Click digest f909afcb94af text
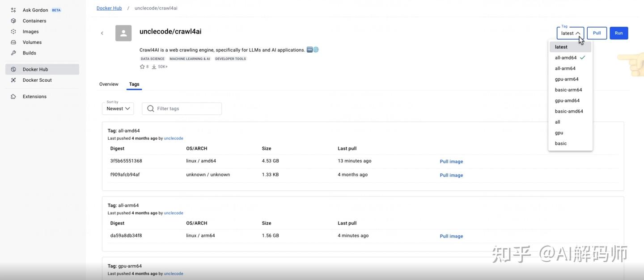The width and height of the screenshot is (644, 280). click(x=125, y=175)
